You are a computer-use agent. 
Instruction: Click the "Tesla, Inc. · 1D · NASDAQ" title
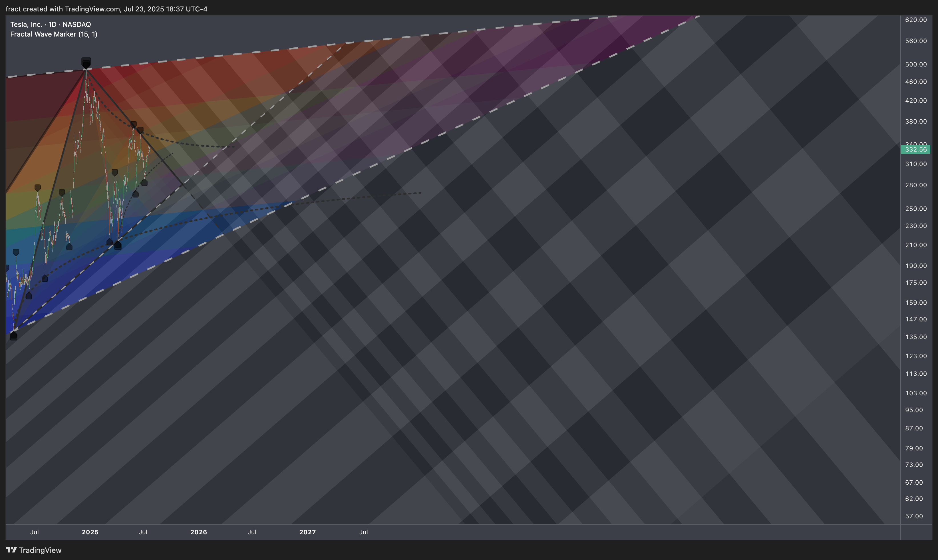[51, 24]
